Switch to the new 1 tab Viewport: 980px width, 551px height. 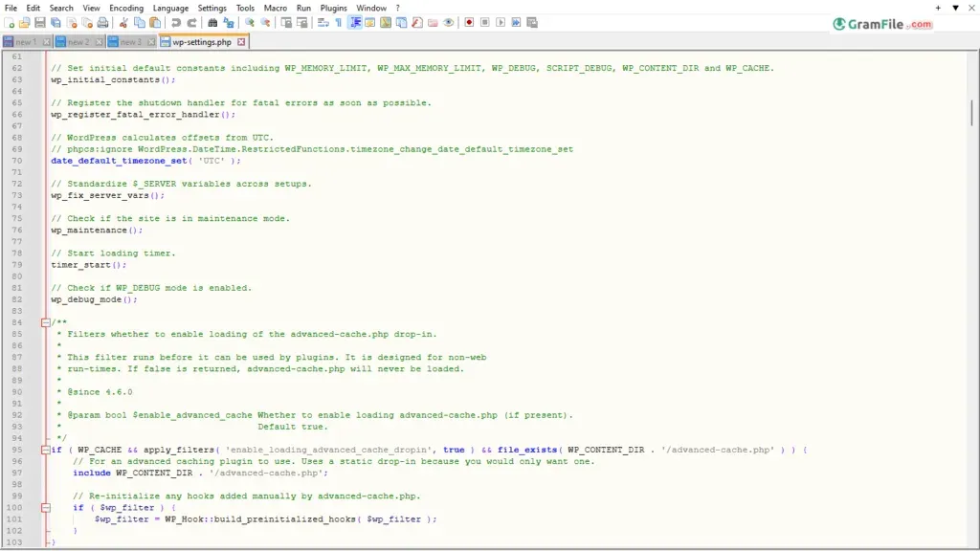pyautogui.click(x=26, y=42)
